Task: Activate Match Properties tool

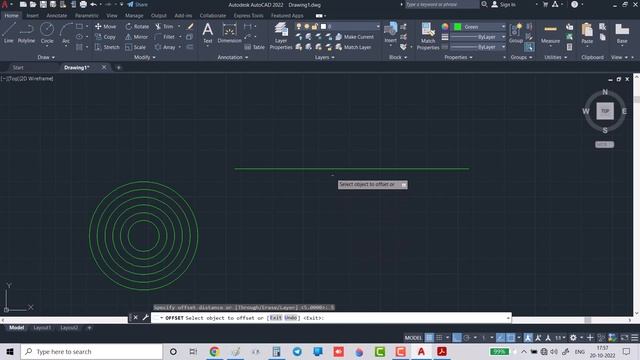Action: (x=428, y=36)
